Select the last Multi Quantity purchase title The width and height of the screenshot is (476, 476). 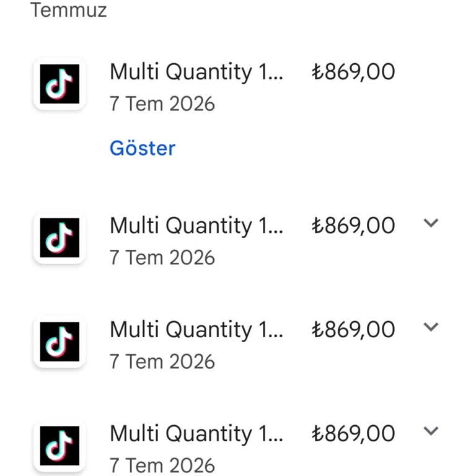tap(196, 434)
